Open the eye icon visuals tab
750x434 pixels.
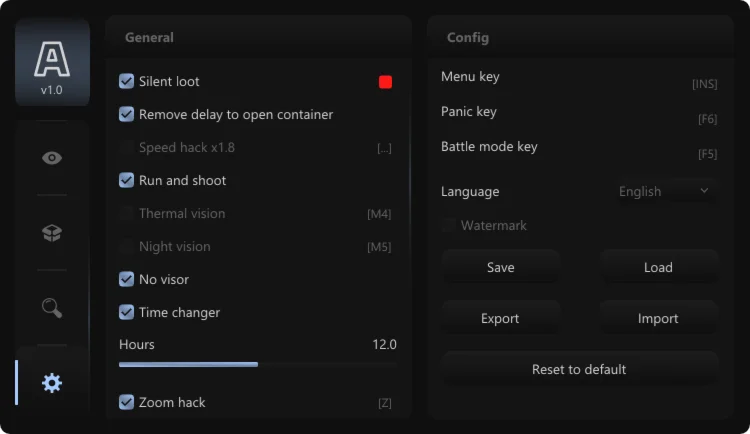pyautogui.click(x=52, y=158)
